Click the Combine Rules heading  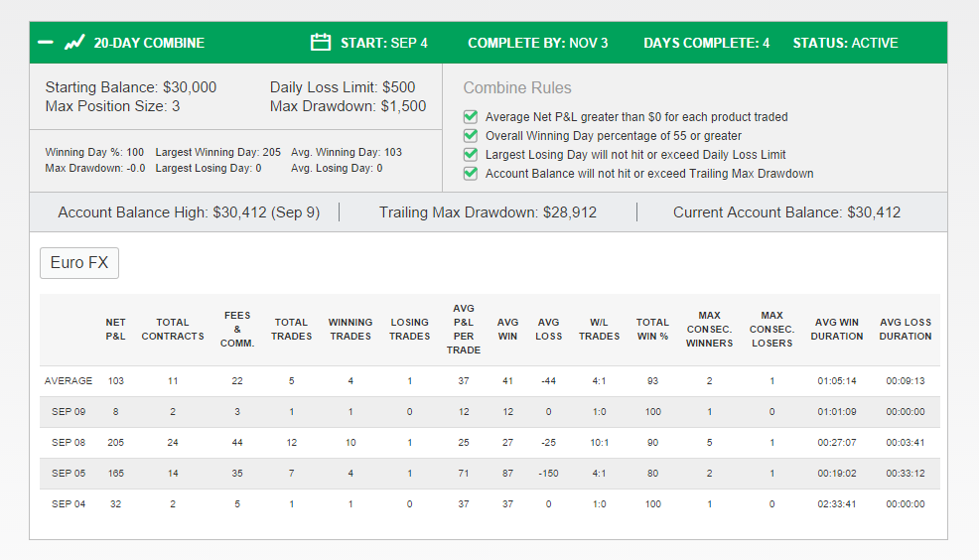pyautogui.click(x=517, y=87)
